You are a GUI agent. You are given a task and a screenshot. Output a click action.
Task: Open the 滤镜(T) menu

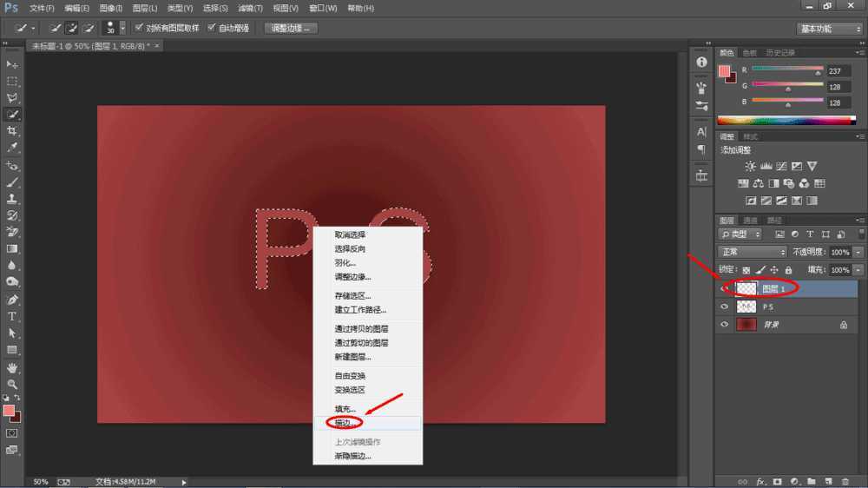248,8
